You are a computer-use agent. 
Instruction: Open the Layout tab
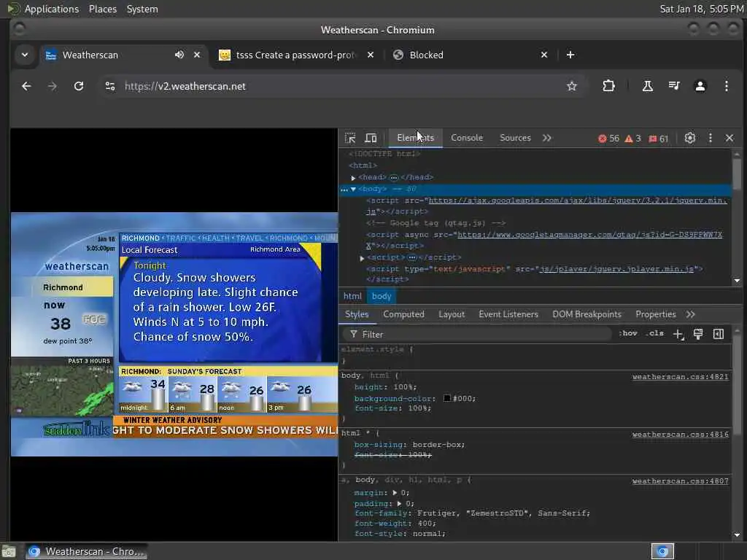[x=451, y=314]
